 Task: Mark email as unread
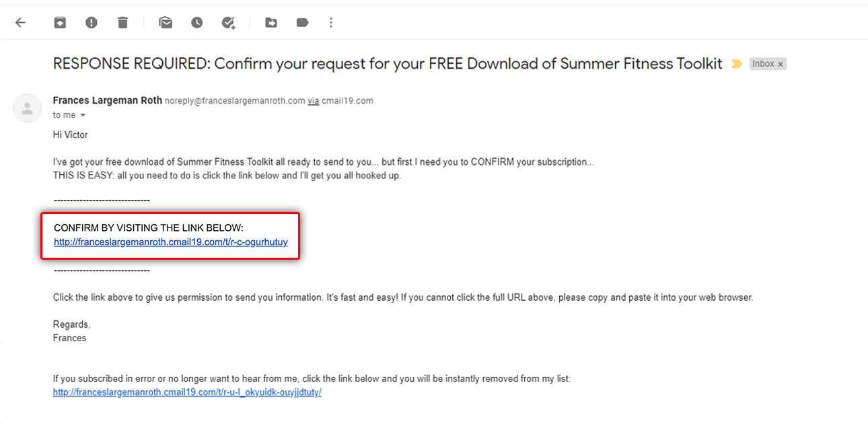pyautogui.click(x=166, y=23)
